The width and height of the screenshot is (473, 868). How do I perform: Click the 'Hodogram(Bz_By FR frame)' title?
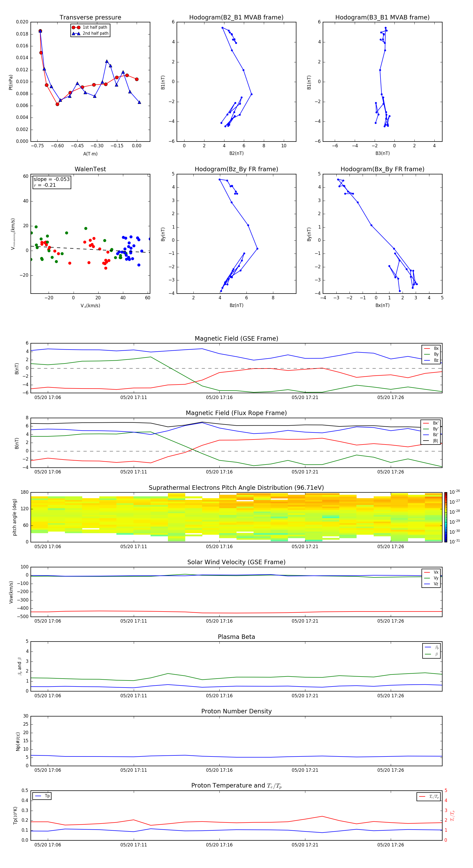point(236,169)
